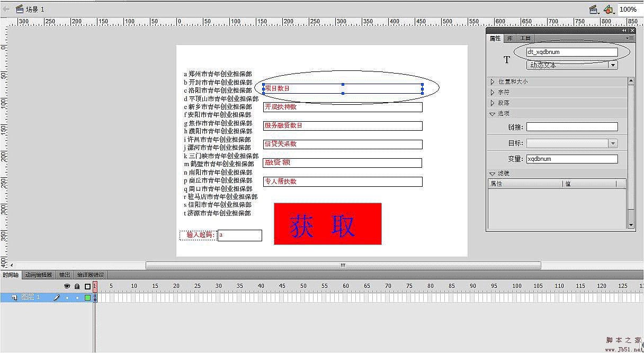
Task: Toggle lock dot for 图层 1
Action: (77, 298)
